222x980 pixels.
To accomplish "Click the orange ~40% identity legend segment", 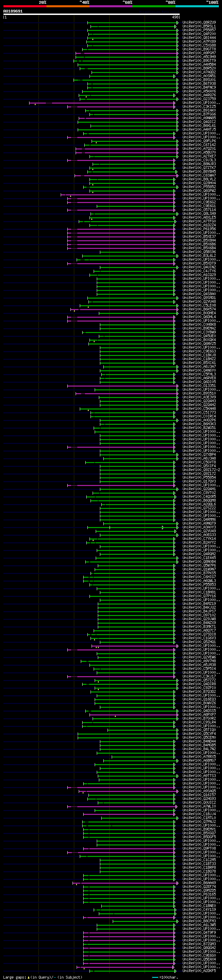I will [68, 6].
